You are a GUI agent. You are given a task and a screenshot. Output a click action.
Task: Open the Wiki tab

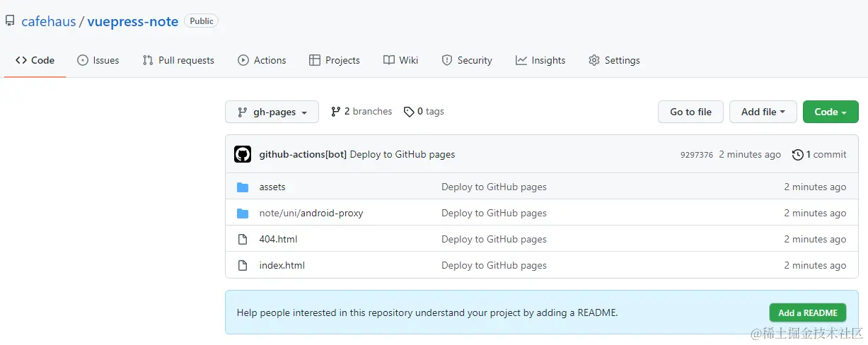pyautogui.click(x=400, y=60)
